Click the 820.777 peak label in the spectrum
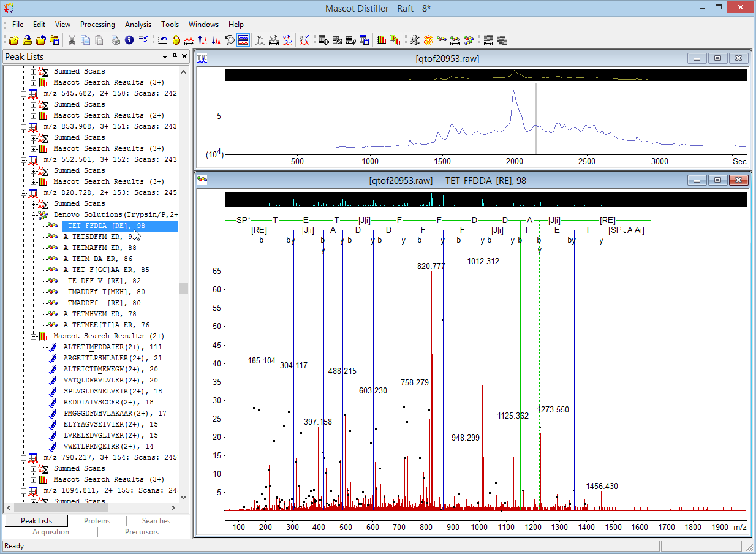This screenshot has width=756, height=554. coord(431,266)
